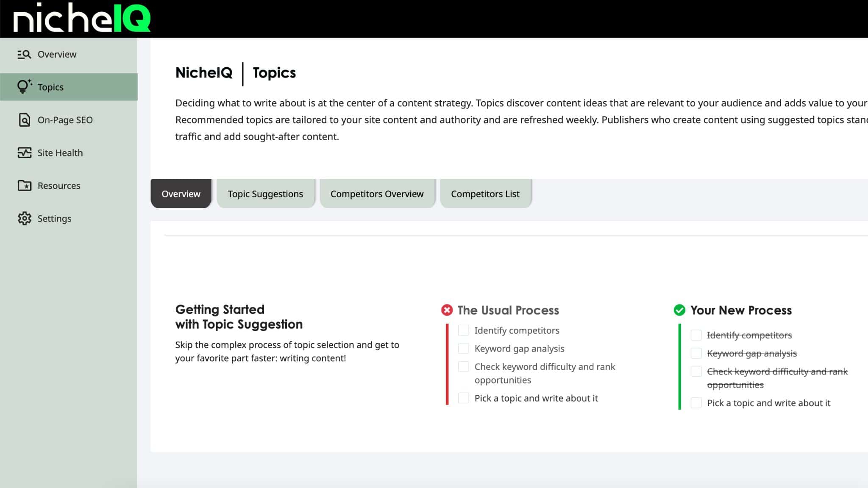The height and width of the screenshot is (488, 868).
Task: Click The Usual Process heading
Action: pyautogui.click(x=508, y=310)
